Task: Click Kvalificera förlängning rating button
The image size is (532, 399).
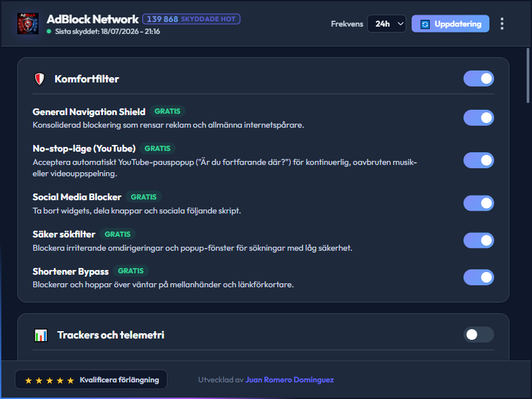Action: point(91,379)
